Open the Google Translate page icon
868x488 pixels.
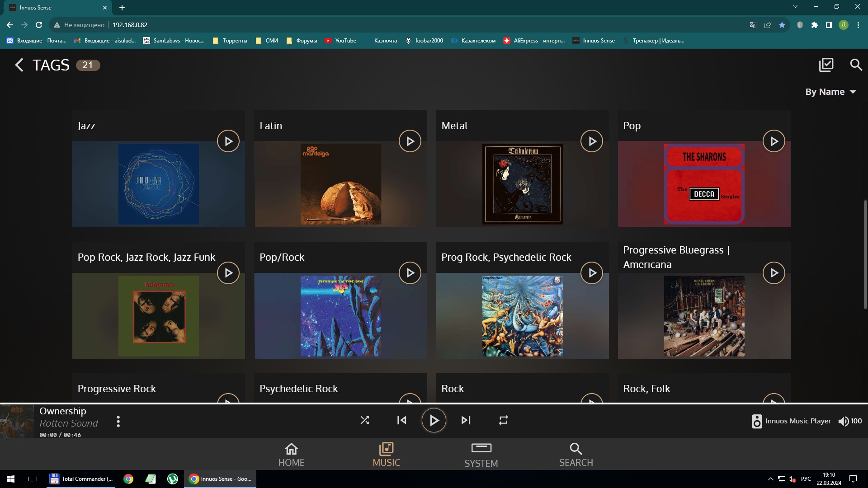coord(753,25)
